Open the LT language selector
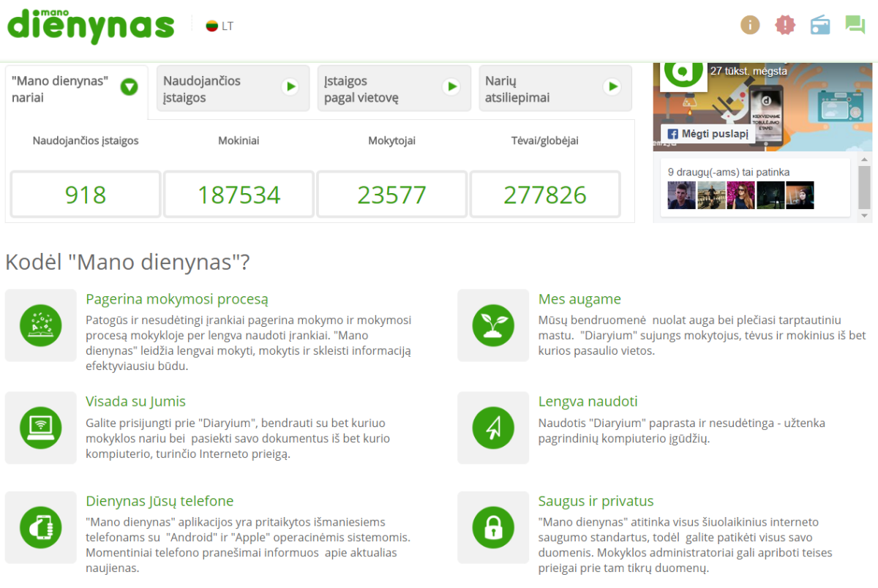Image resolution: width=878 pixels, height=588 pixels. (219, 26)
